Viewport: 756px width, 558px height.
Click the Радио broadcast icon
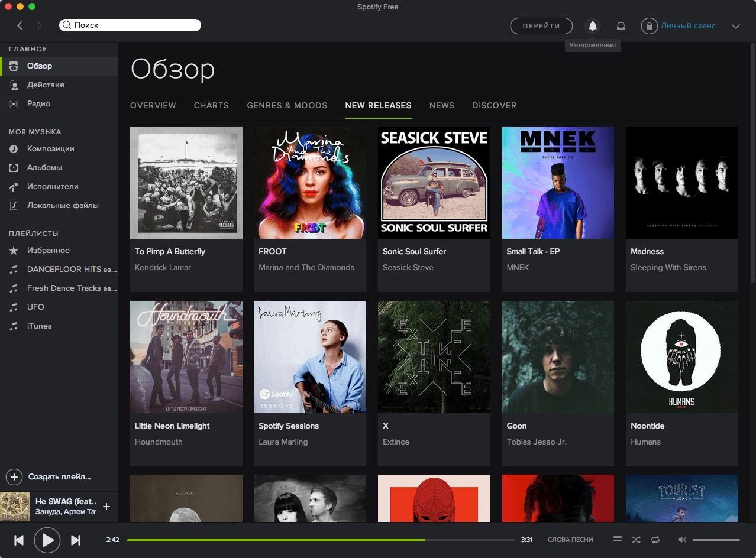[14, 103]
